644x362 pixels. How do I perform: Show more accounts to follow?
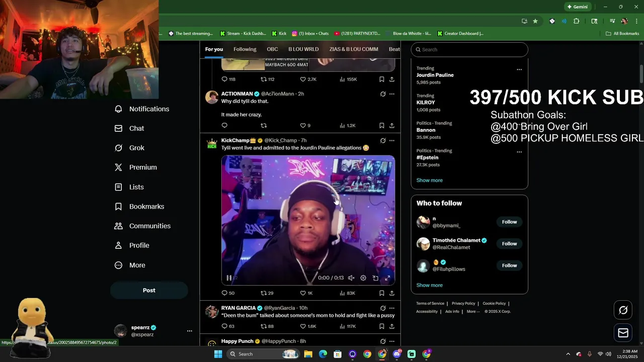click(429, 285)
